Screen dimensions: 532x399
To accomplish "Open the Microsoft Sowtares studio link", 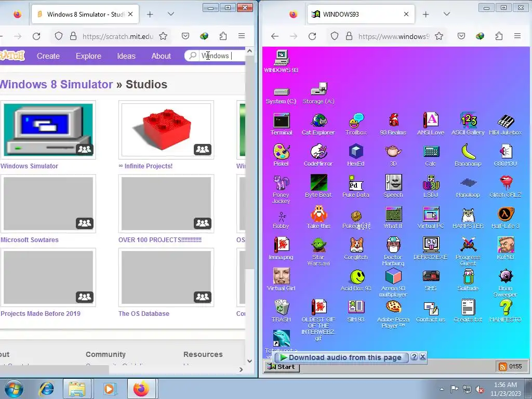I will (30, 240).
